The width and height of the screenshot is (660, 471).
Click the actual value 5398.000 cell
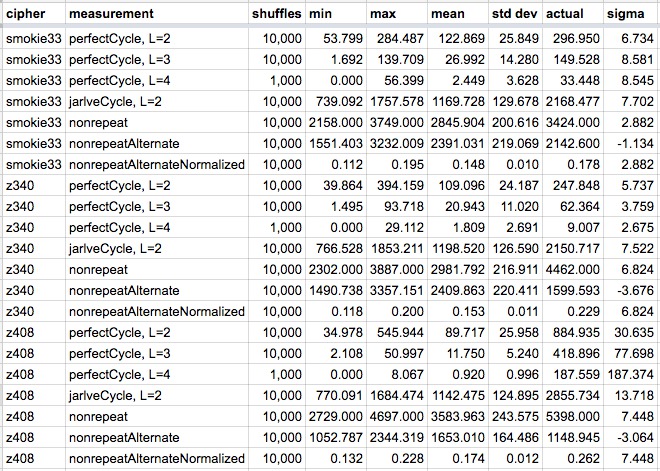573,416
